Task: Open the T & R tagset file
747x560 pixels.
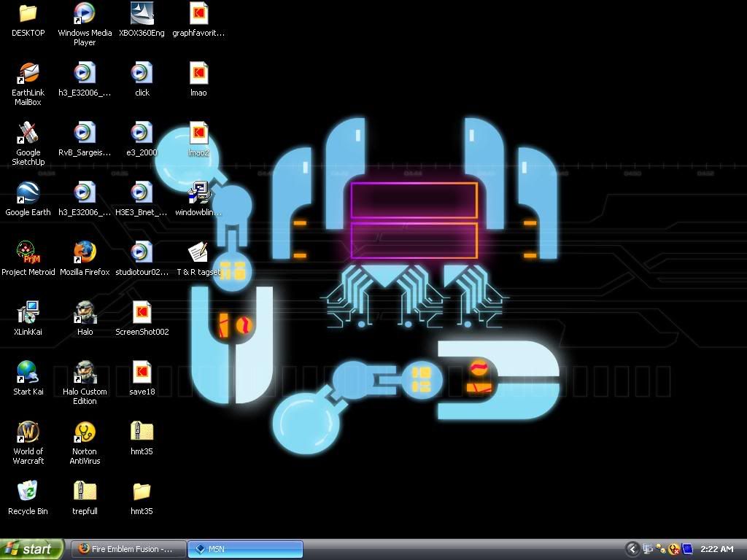Action: pos(198,253)
